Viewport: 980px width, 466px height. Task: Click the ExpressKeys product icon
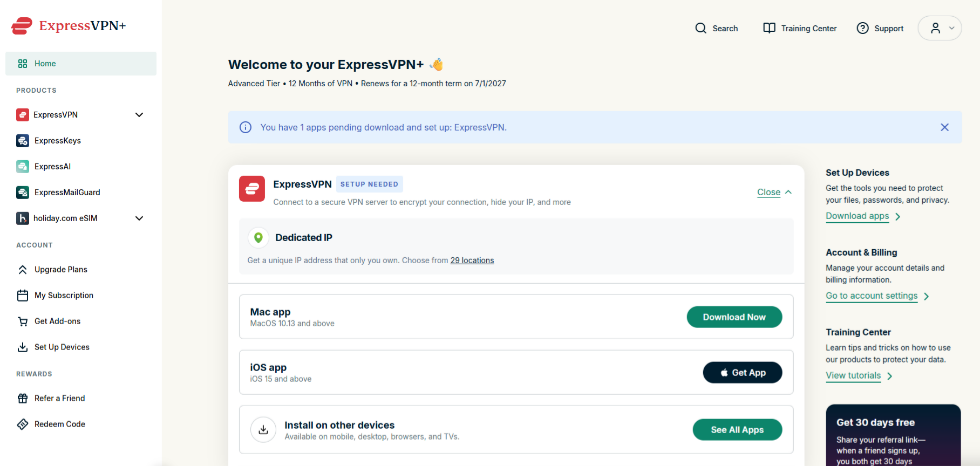pos(23,141)
